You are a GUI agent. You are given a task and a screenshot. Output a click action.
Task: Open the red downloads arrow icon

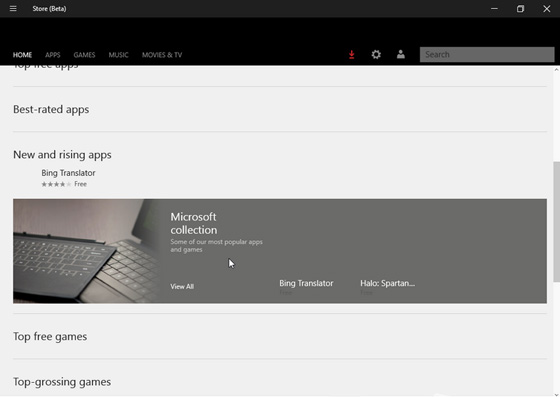click(x=351, y=55)
